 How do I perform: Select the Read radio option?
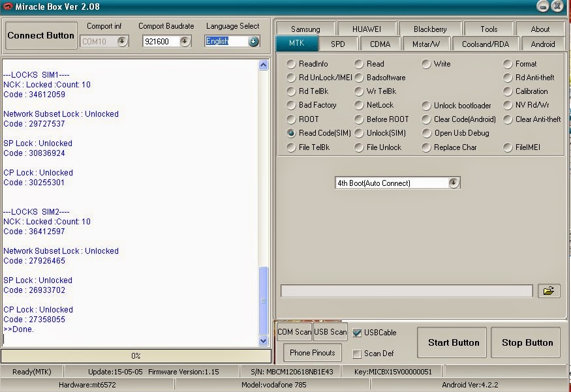(359, 64)
